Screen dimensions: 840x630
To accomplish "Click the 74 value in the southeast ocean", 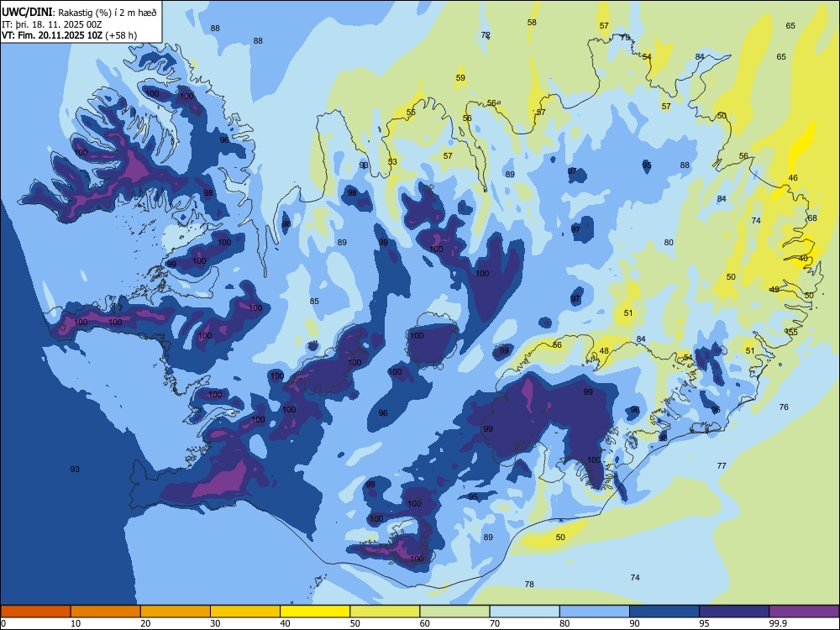I will click(x=635, y=578).
